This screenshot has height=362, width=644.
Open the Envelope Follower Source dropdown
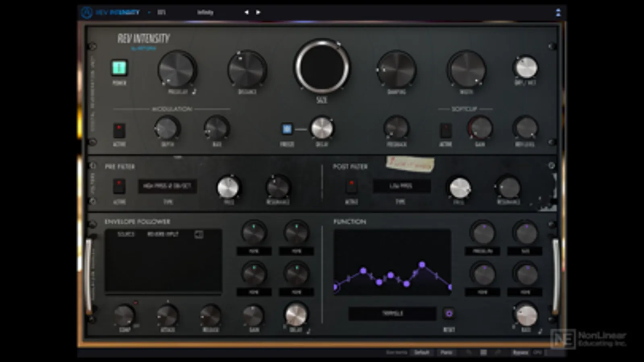click(163, 234)
